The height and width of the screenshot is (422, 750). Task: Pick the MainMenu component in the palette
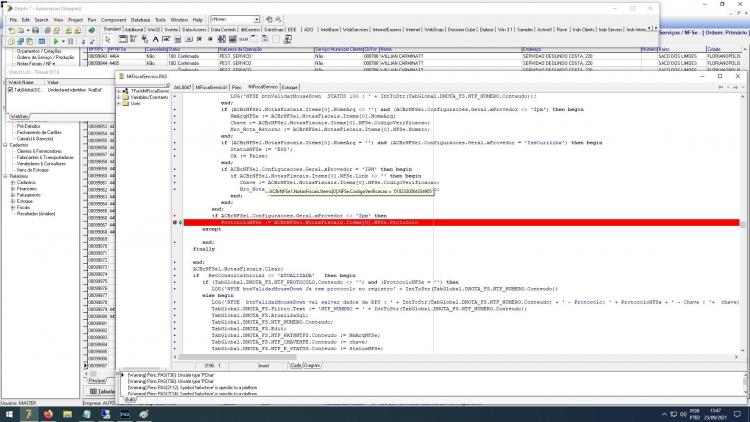[x=132, y=39]
